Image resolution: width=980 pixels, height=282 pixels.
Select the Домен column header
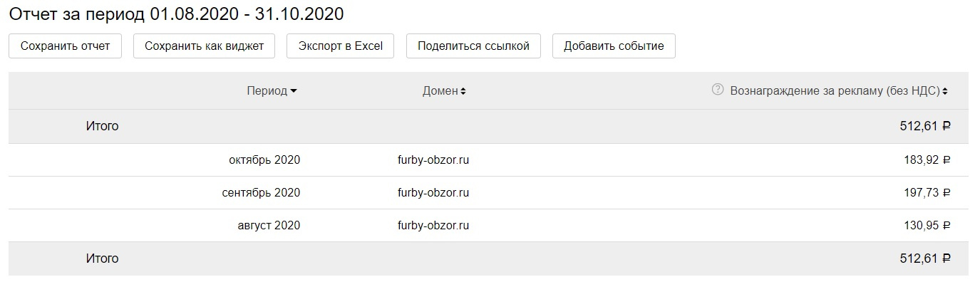[x=440, y=91]
